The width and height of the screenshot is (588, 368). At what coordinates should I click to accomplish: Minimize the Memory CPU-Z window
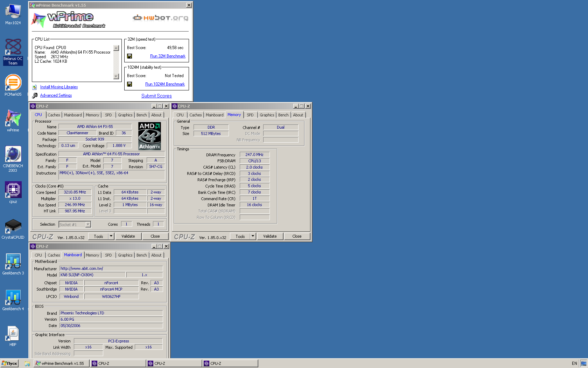(x=296, y=106)
